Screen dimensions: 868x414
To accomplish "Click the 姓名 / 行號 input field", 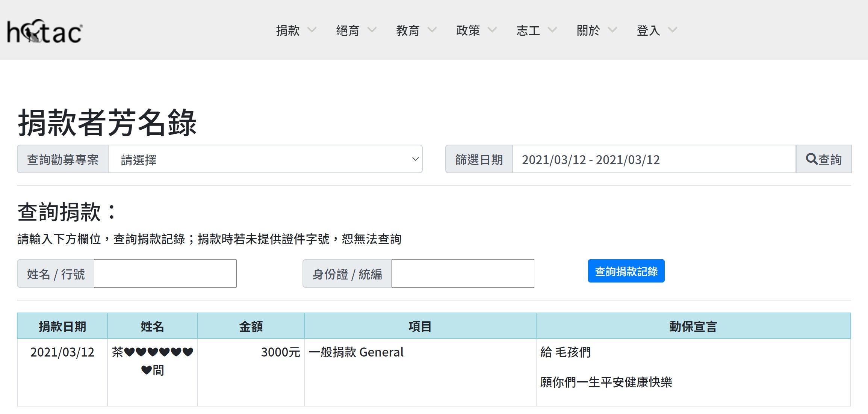I will 165,273.
